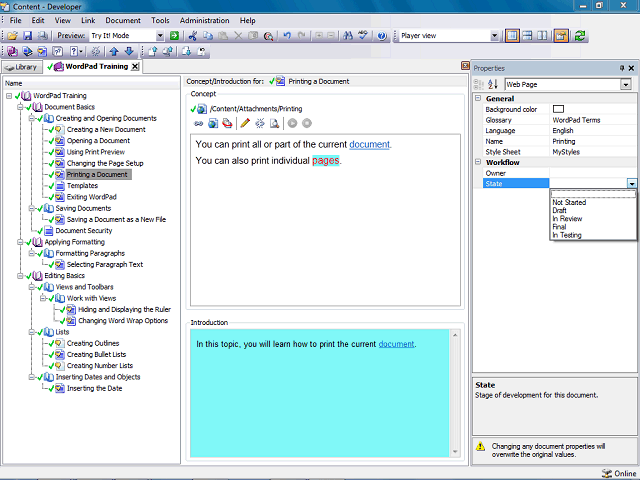Click the red PDF-style icon in the Concept pane
Image resolution: width=640 pixels, height=480 pixels.
click(x=227, y=123)
